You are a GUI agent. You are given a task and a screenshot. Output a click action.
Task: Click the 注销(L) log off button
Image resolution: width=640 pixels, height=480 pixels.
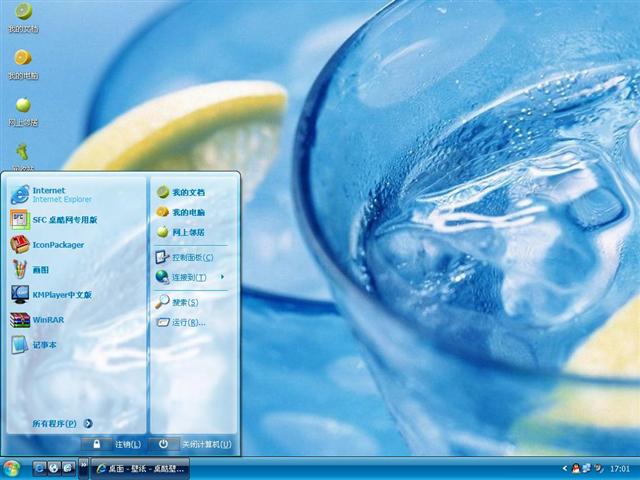[111, 444]
